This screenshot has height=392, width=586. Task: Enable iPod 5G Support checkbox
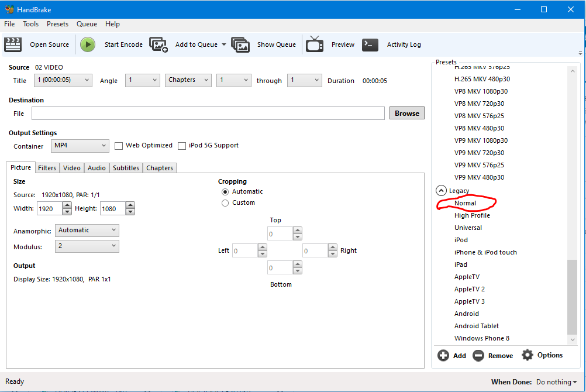coord(182,146)
